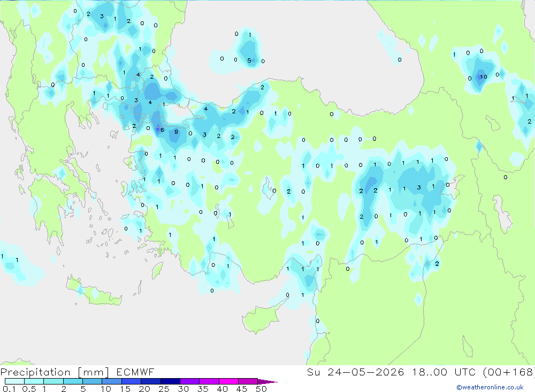Click the '(00+168)' forecast offset text
Screen dimensions: 535x392
point(509,372)
